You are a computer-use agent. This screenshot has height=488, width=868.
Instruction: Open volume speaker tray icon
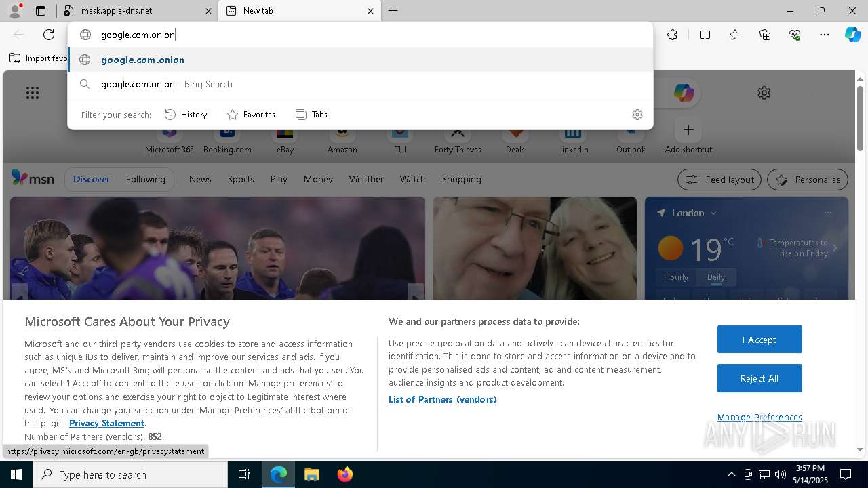pos(780,474)
